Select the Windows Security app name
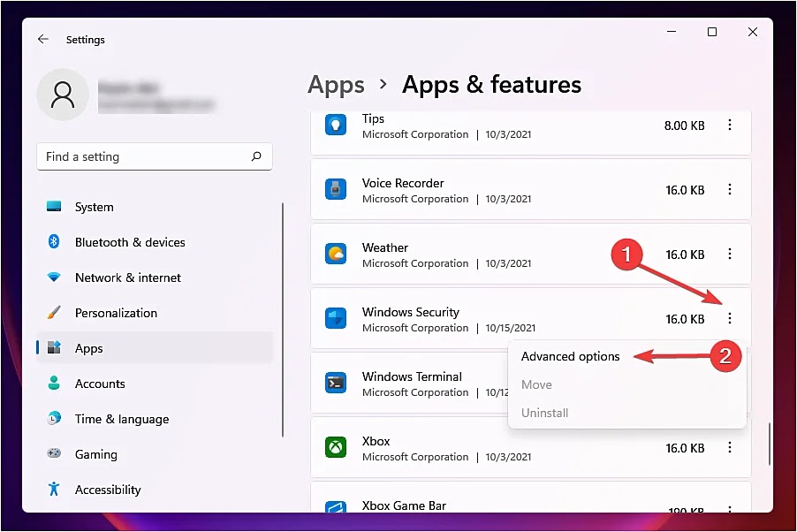The width and height of the screenshot is (797, 532). tap(411, 312)
